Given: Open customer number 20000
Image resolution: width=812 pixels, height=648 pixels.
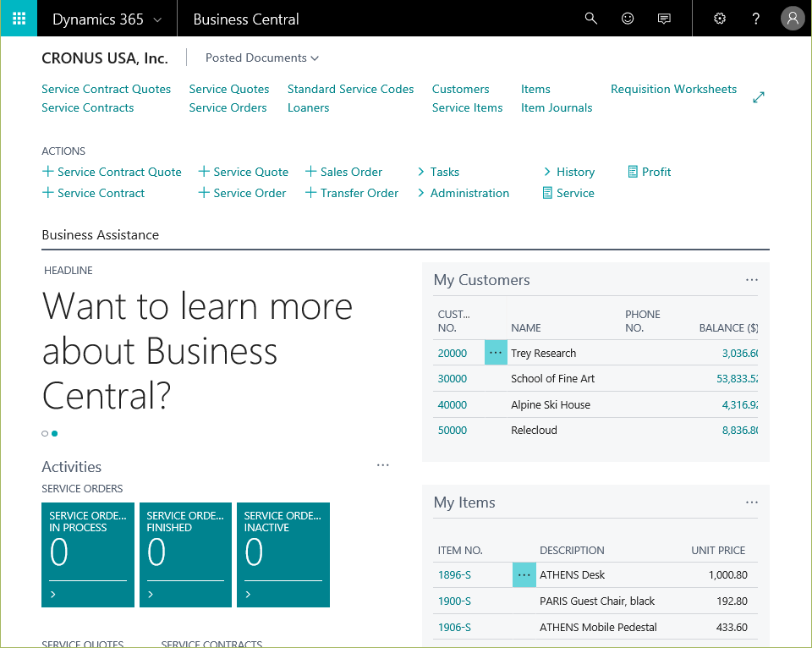Looking at the screenshot, I should [x=452, y=354].
